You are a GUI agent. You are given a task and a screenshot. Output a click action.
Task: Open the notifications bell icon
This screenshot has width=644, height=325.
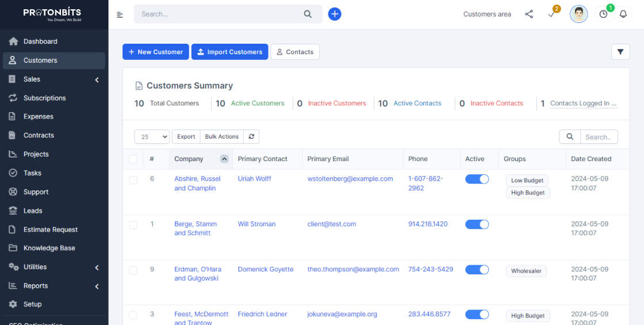click(623, 14)
